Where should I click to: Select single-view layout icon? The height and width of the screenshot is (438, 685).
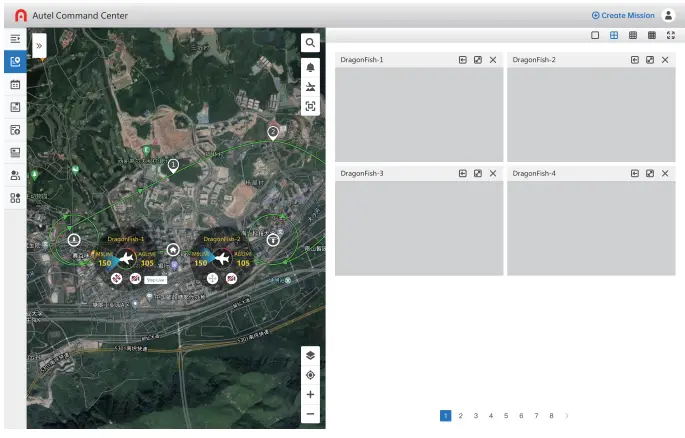click(x=595, y=35)
